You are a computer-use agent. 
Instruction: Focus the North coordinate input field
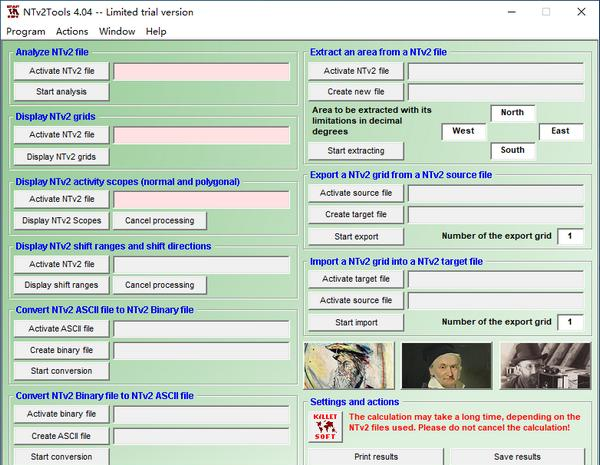coord(513,113)
